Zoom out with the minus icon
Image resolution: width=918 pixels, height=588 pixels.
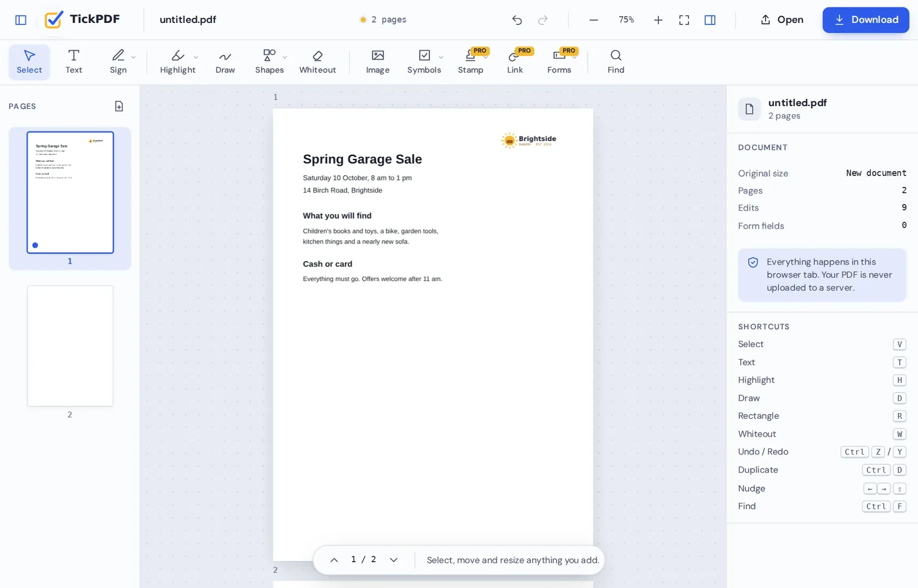pyautogui.click(x=594, y=20)
